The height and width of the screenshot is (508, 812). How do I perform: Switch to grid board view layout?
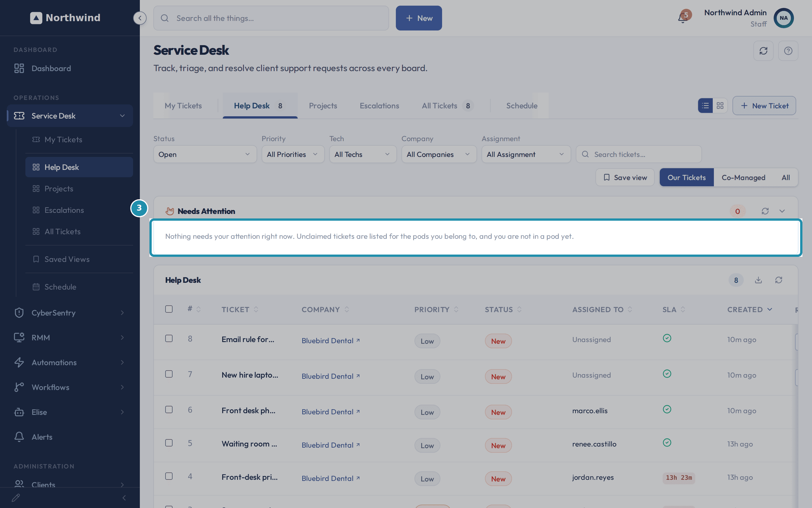tap(720, 106)
